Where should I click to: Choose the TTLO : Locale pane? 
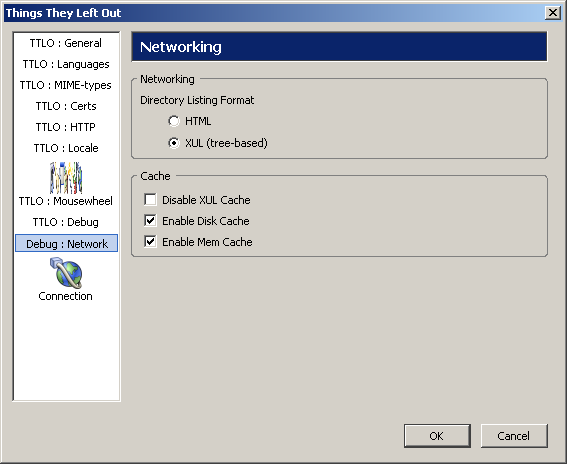coord(66,148)
